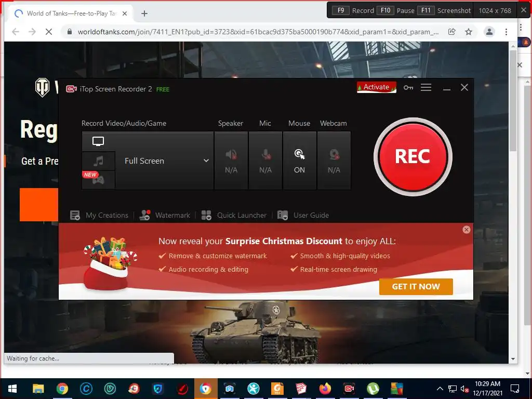
Task: Open the network tray icon
Action: (x=453, y=389)
